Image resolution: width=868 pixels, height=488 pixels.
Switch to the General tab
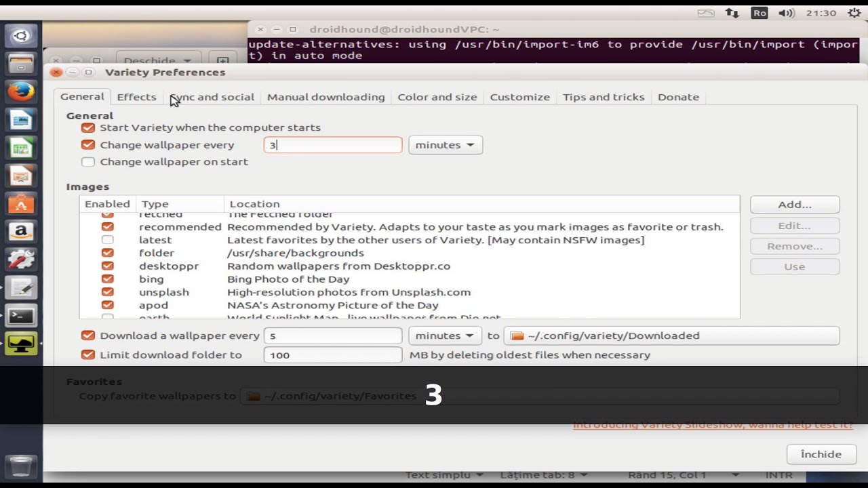82,97
